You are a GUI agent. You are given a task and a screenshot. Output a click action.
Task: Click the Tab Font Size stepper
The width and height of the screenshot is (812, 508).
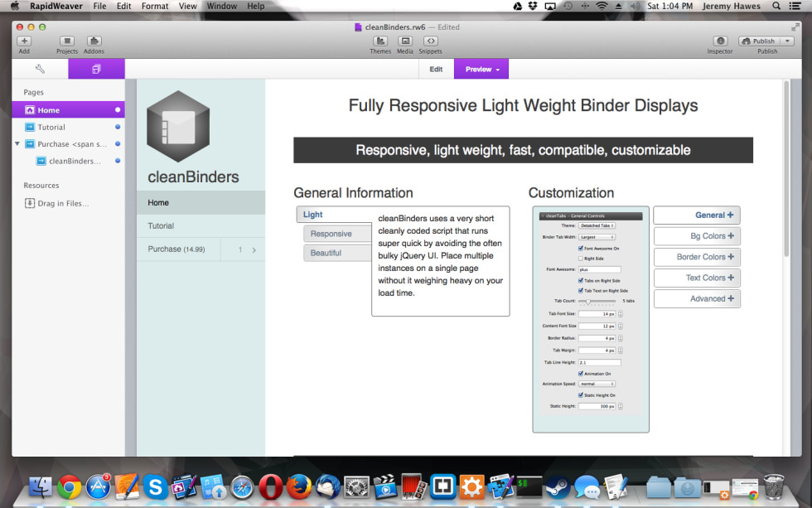point(620,314)
